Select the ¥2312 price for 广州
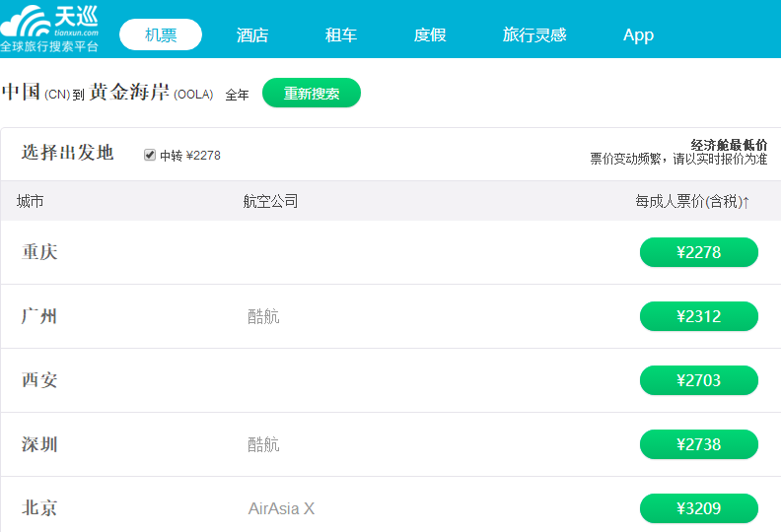The height and width of the screenshot is (532, 781). pos(698,316)
